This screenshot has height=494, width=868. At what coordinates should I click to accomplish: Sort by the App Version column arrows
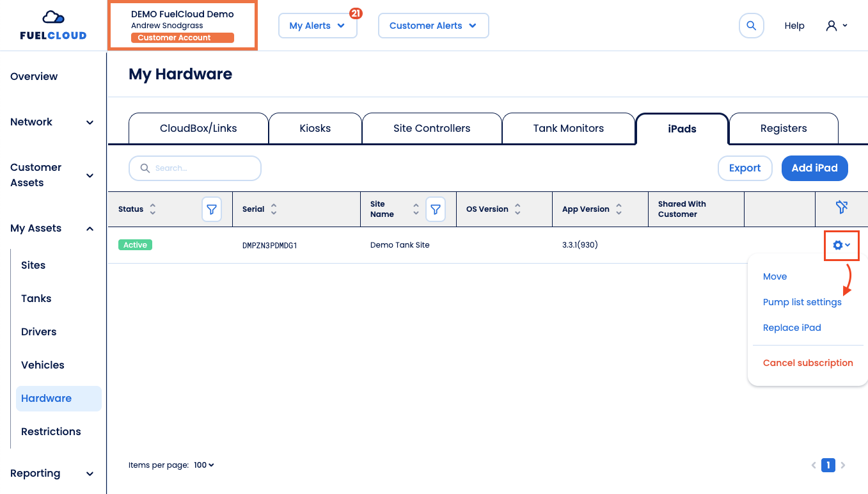619,209
